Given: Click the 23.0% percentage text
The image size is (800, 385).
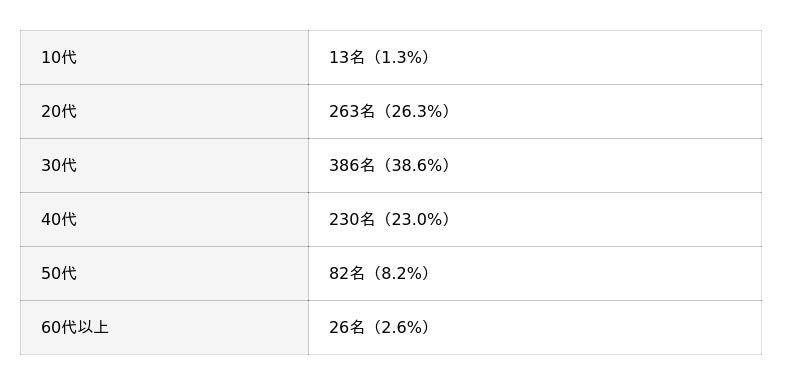Looking at the screenshot, I should click(417, 220).
